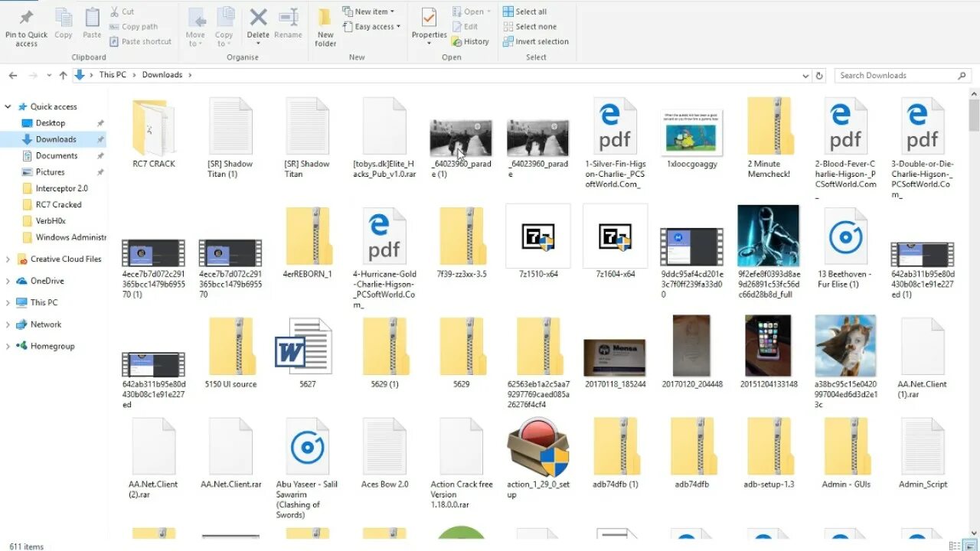This screenshot has height=551, width=980.
Task: Open the New item dropdown
Action: click(368, 11)
